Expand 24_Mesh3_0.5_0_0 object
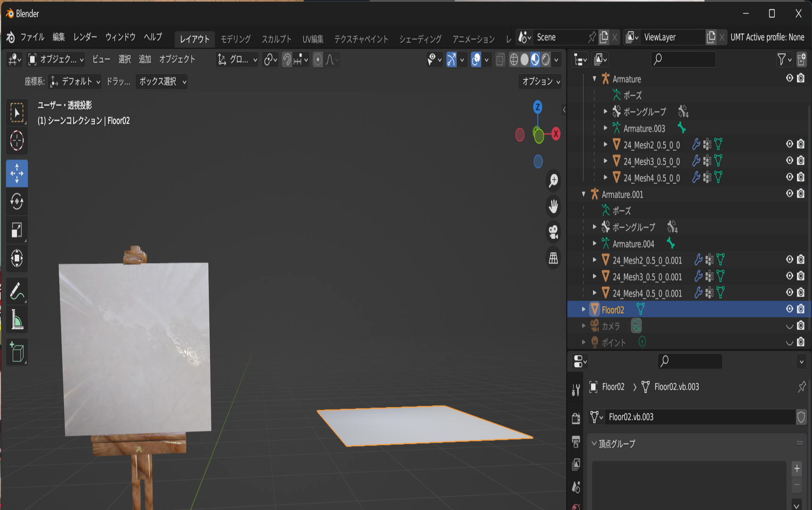812x510 pixels. click(605, 161)
